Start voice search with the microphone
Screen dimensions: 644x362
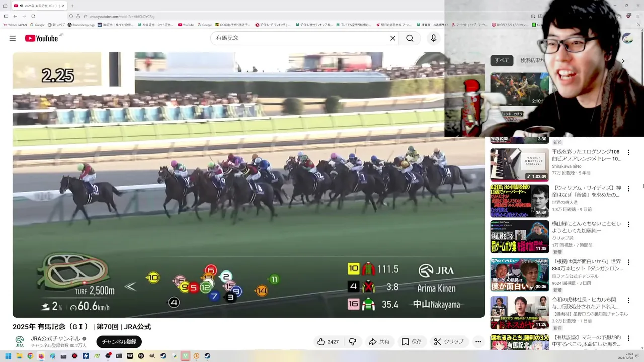433,38
